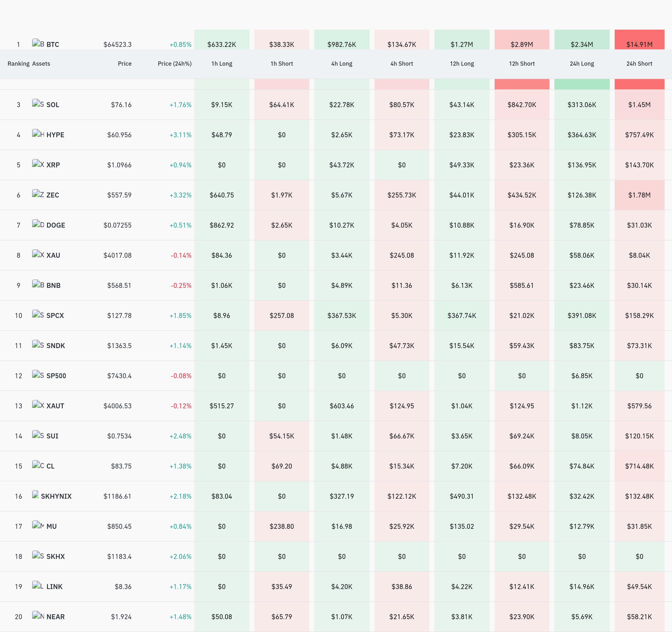Click the SOL coin icon
The height and width of the screenshot is (632, 672).
point(38,103)
